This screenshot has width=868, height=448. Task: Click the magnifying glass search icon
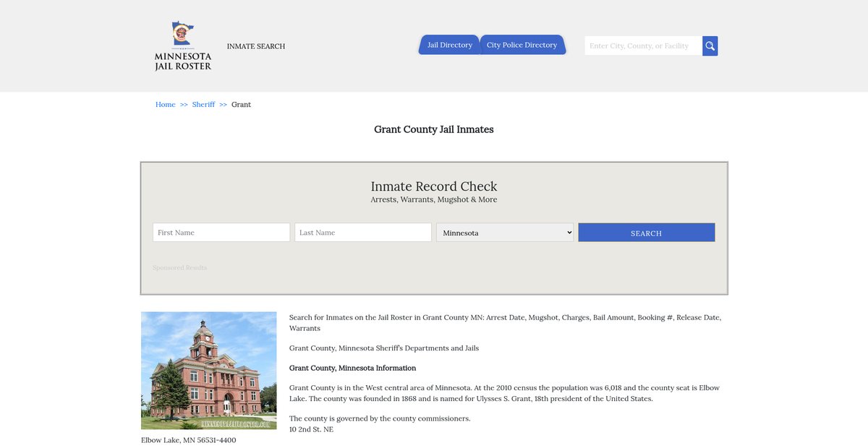(710, 46)
